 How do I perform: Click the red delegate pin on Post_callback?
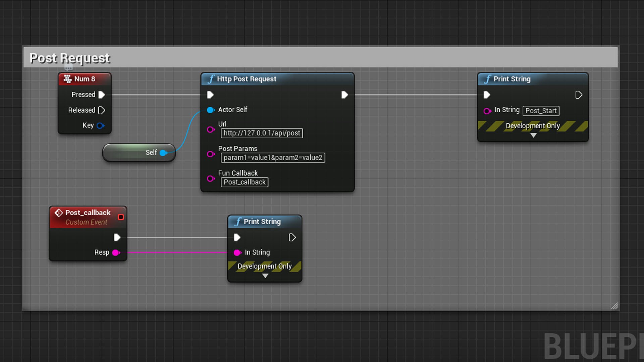click(x=121, y=217)
